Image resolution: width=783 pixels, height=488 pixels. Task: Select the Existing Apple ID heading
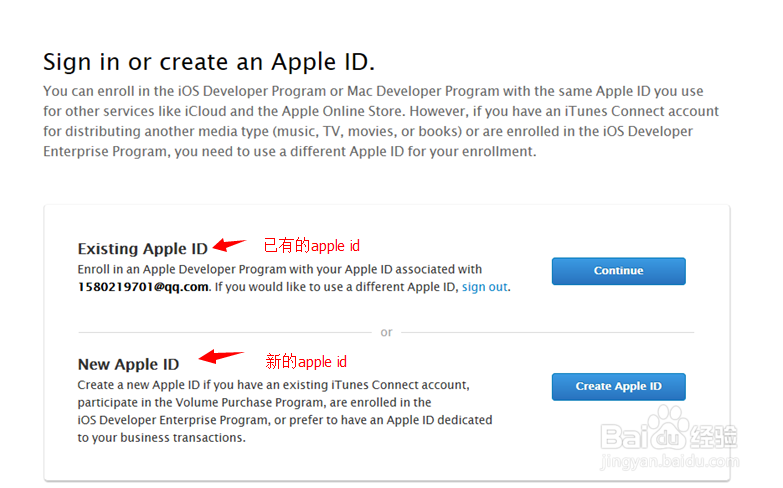[x=145, y=249]
